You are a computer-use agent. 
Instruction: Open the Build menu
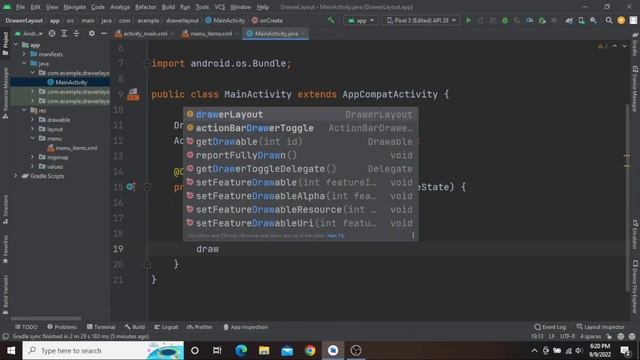(168, 7)
